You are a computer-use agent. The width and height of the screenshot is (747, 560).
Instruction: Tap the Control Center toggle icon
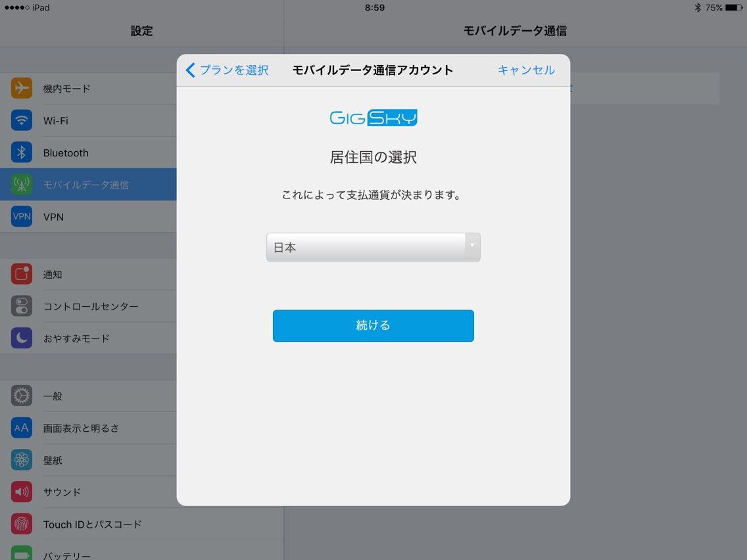tap(22, 306)
